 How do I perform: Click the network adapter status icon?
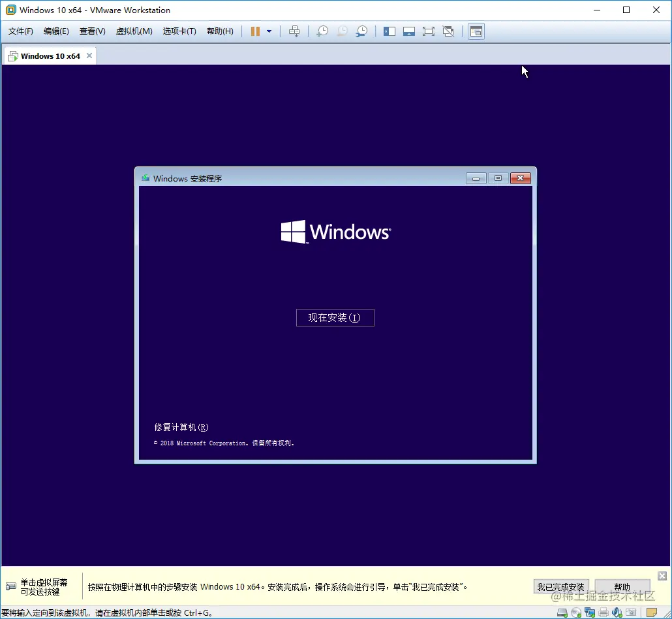pyautogui.click(x=590, y=612)
